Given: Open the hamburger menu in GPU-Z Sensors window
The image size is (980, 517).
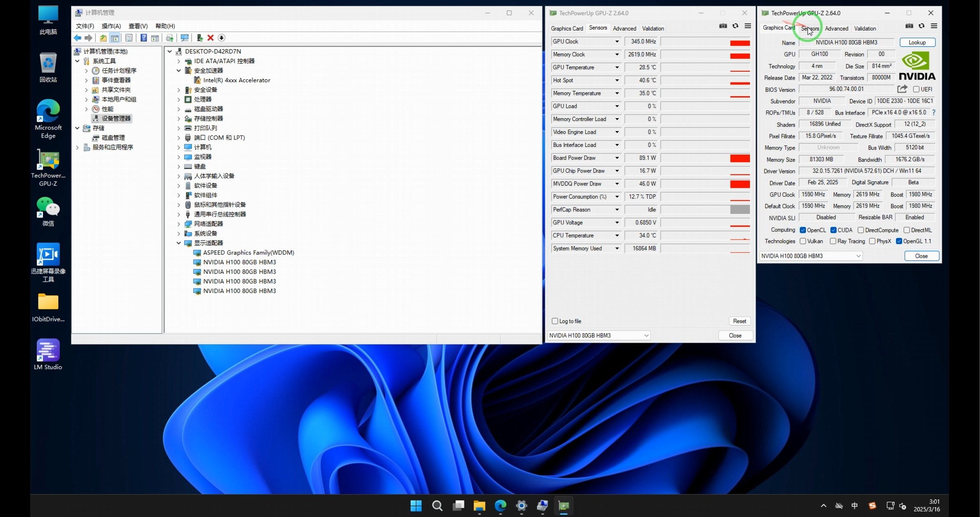Looking at the screenshot, I should tap(748, 26).
